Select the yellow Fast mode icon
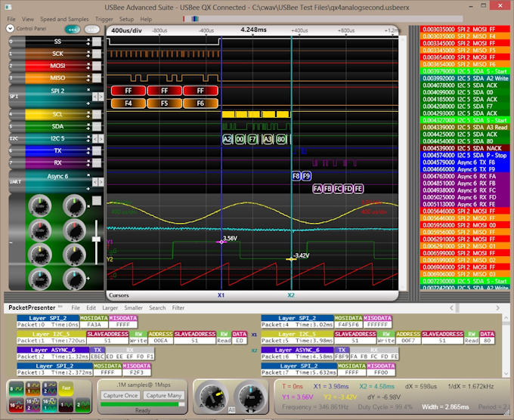The image size is (514, 420). point(67,388)
